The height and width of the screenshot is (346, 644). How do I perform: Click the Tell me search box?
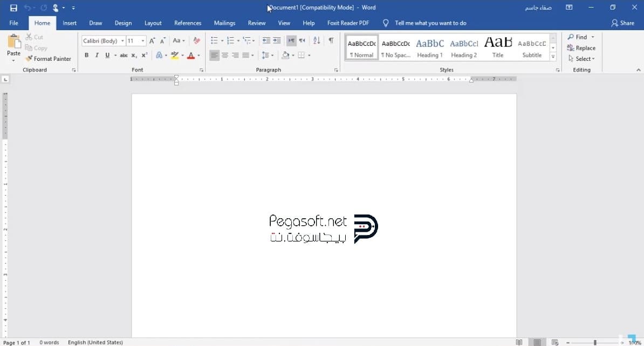coord(430,23)
